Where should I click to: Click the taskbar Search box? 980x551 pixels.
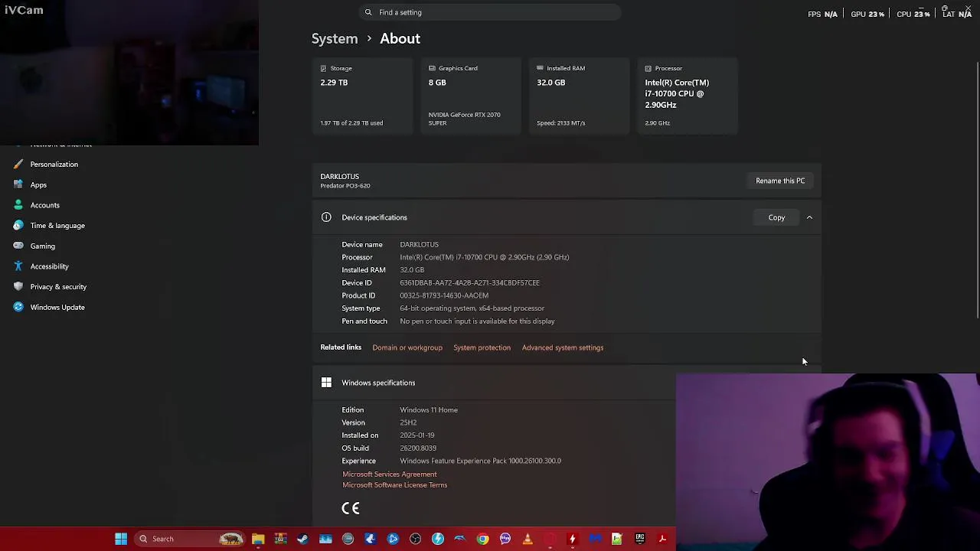pos(189,539)
